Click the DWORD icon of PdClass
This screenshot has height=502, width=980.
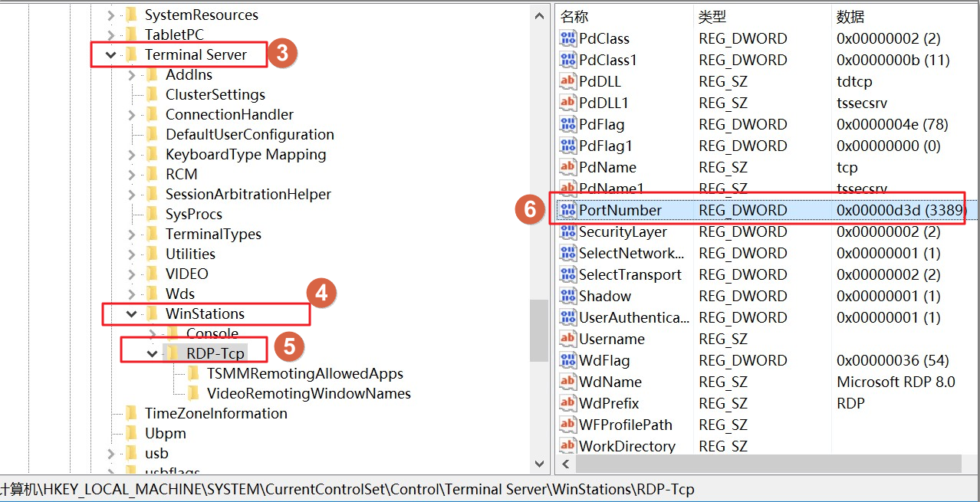[x=568, y=38]
